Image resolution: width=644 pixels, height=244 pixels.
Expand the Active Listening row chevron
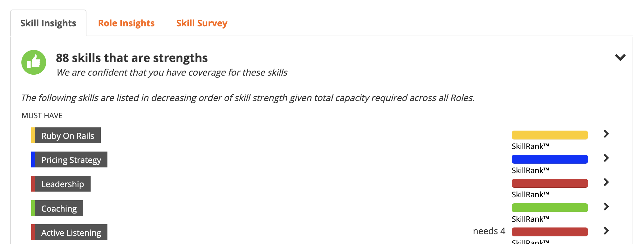pos(606,231)
